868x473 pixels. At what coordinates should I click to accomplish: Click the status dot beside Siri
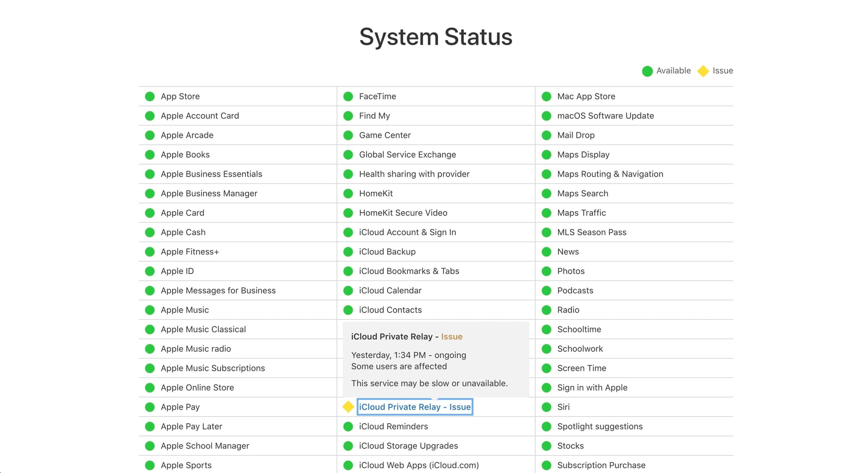(547, 407)
